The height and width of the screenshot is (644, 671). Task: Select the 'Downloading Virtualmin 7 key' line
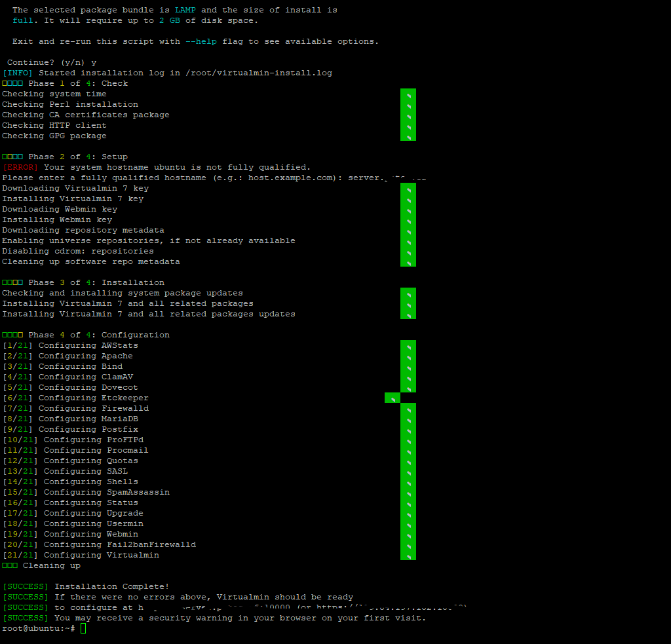(75, 188)
